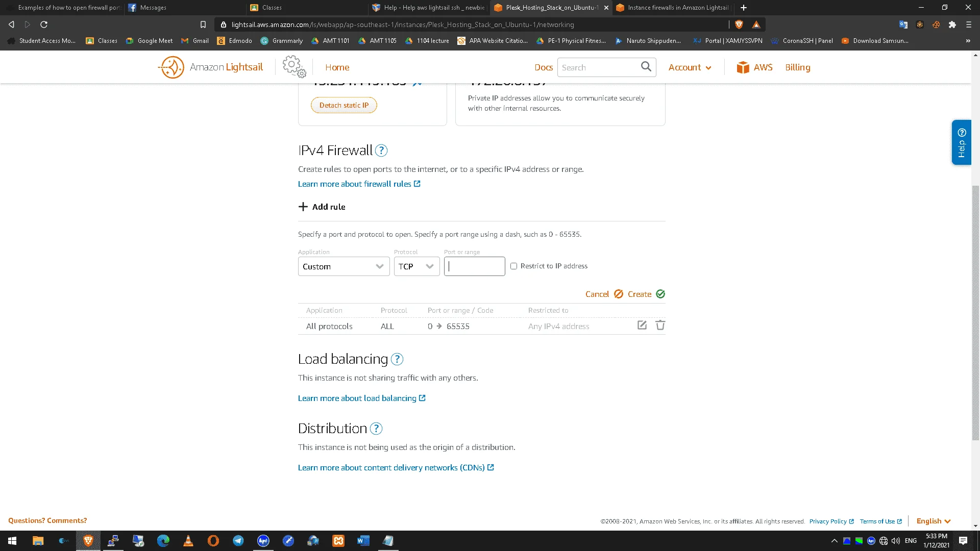This screenshot has width=980, height=551.
Task: Delete the All protocols firewall rule
Action: (660, 325)
